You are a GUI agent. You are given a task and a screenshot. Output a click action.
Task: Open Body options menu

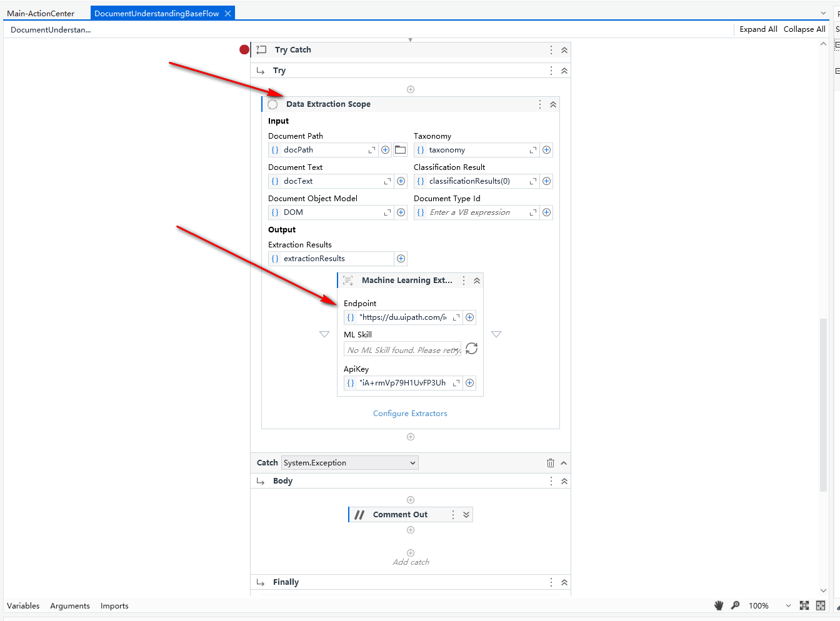(x=551, y=481)
